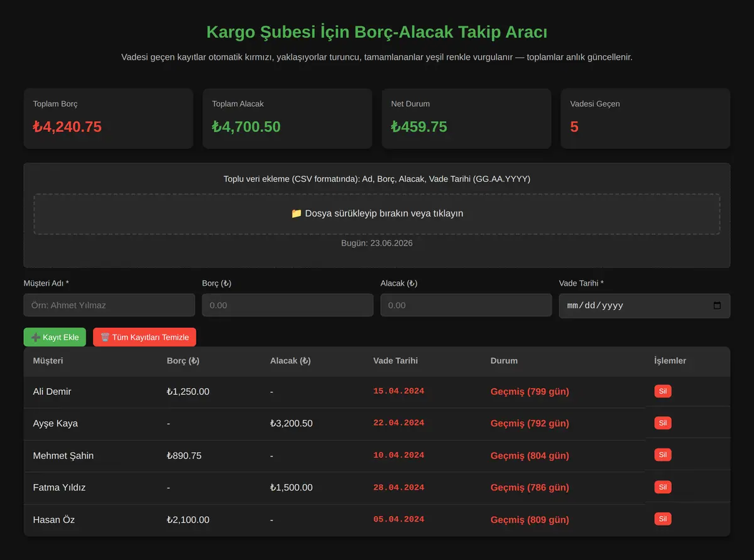Click the Toplam Borç summary card

pyautogui.click(x=108, y=118)
